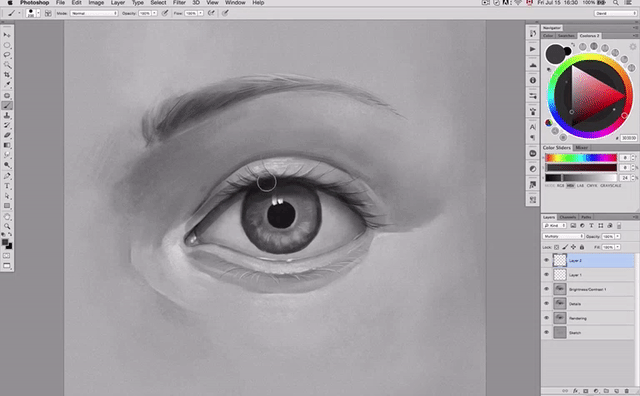The height and width of the screenshot is (396, 640).
Task: Click the brightness grayscale slider bar
Action: pos(581,178)
